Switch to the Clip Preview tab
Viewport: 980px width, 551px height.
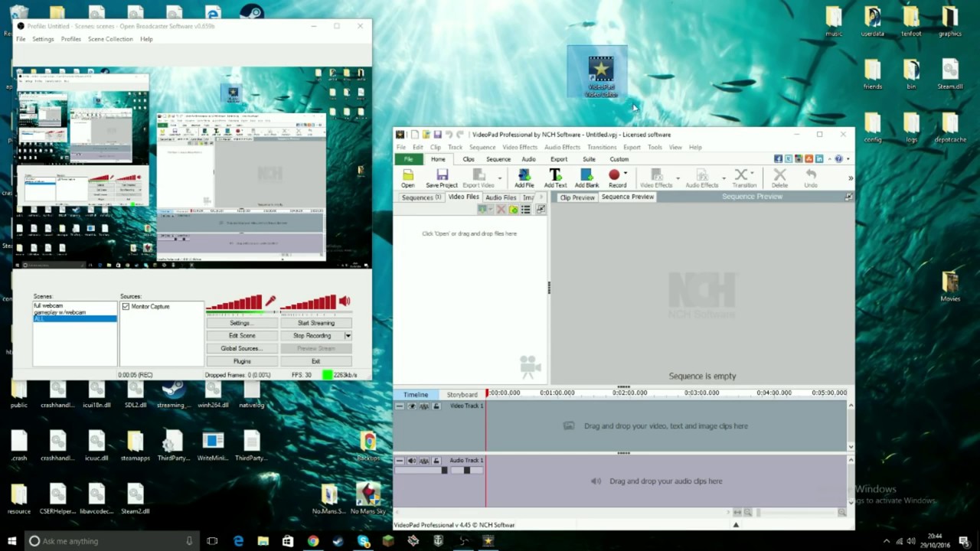[x=577, y=197]
